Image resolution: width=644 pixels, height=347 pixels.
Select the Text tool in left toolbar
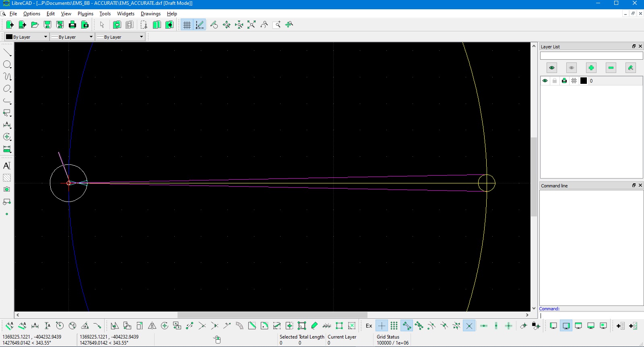tap(7, 166)
